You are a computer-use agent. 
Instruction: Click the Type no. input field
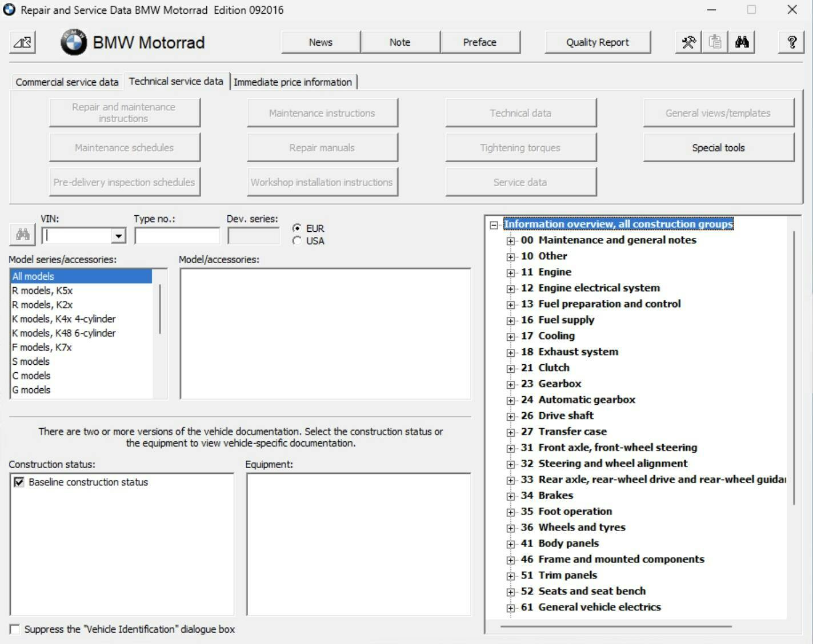tap(177, 235)
